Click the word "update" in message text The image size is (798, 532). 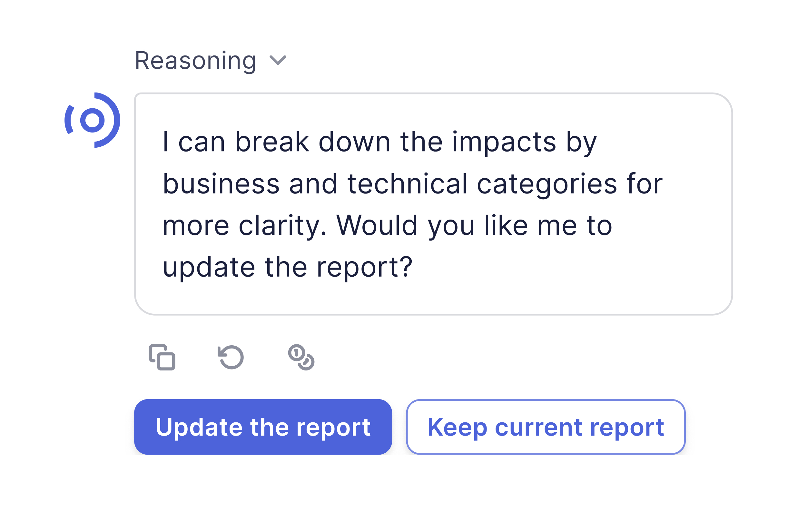[209, 267]
